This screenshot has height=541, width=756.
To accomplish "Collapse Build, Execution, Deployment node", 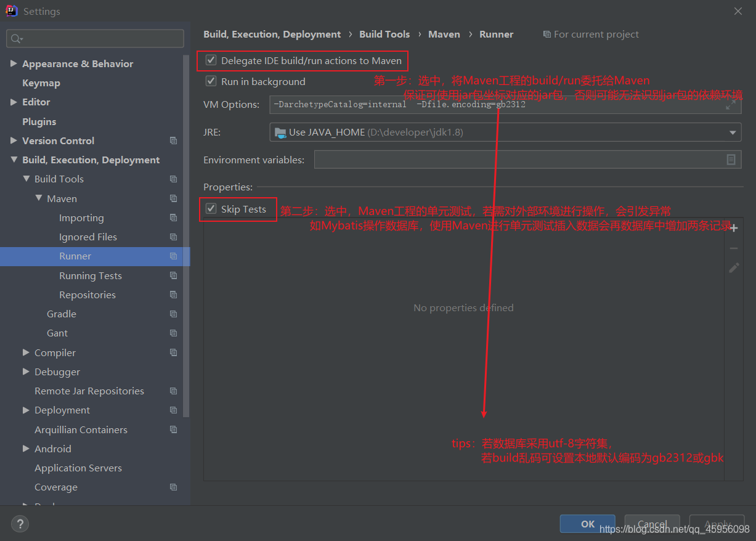I will (x=14, y=160).
